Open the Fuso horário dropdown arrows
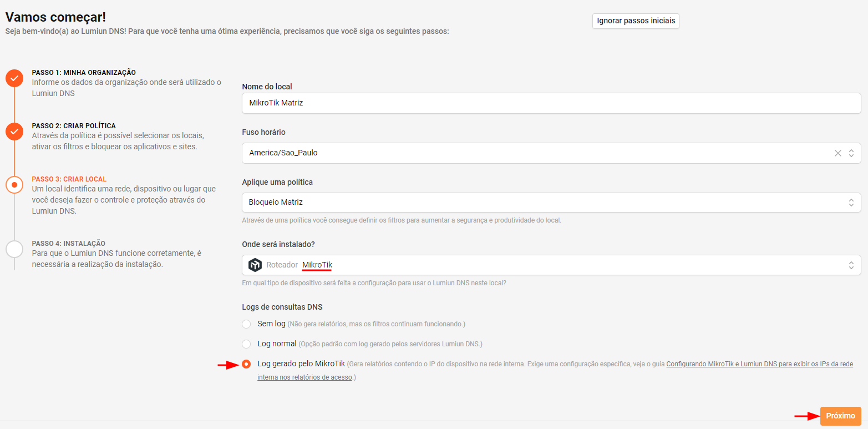The height and width of the screenshot is (429, 868). pos(851,153)
